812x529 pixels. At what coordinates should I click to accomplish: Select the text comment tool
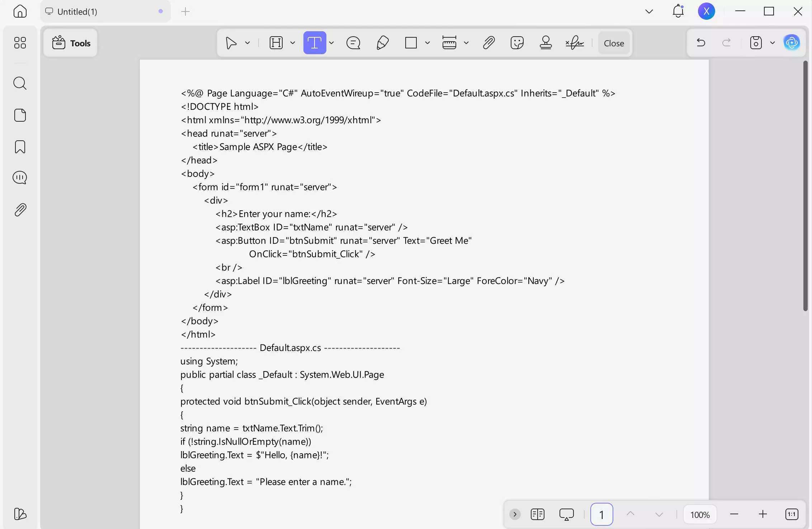click(314, 43)
